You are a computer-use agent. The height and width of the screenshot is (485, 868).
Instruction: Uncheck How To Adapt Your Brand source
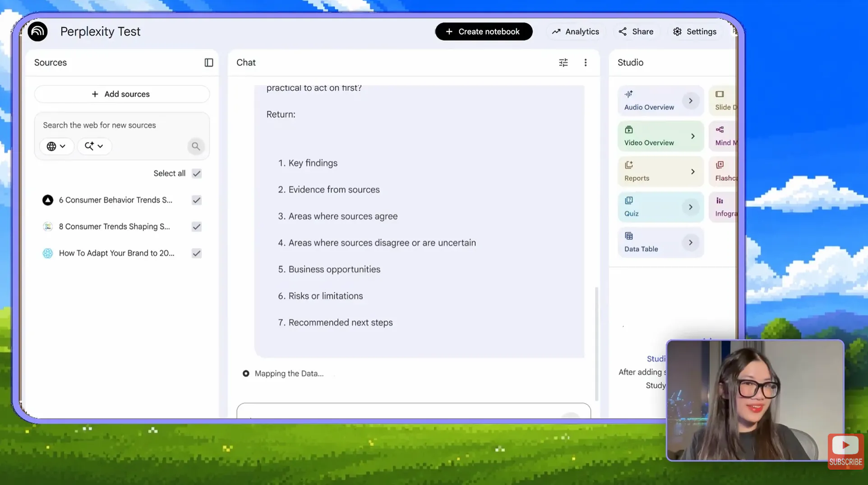196,253
